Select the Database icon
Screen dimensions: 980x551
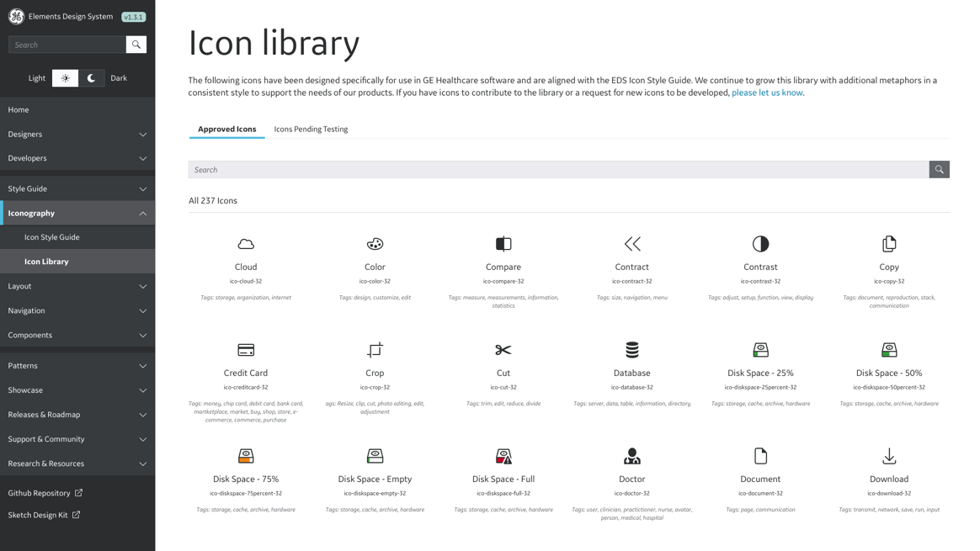click(x=632, y=350)
